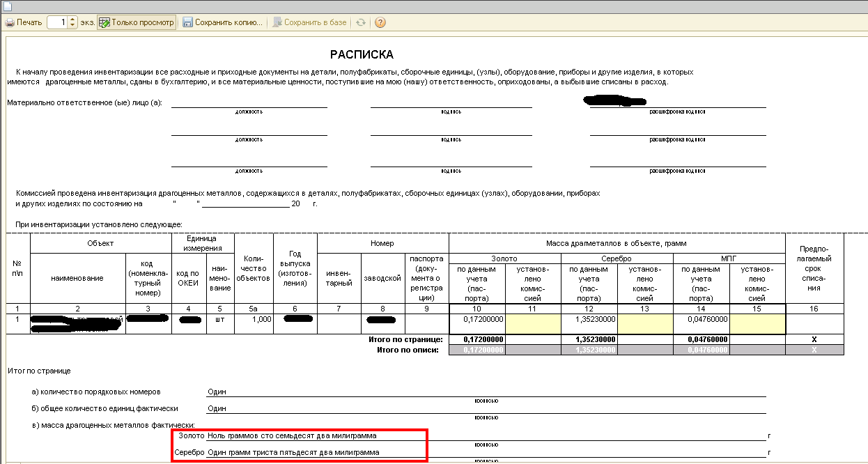This screenshot has height=464, width=868.
Task: Click the Единица измерения column header
Action: pyautogui.click(x=203, y=243)
